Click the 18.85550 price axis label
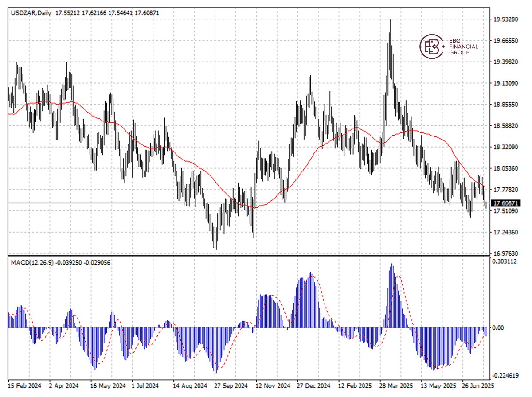The height and width of the screenshot is (397, 532). [x=505, y=105]
